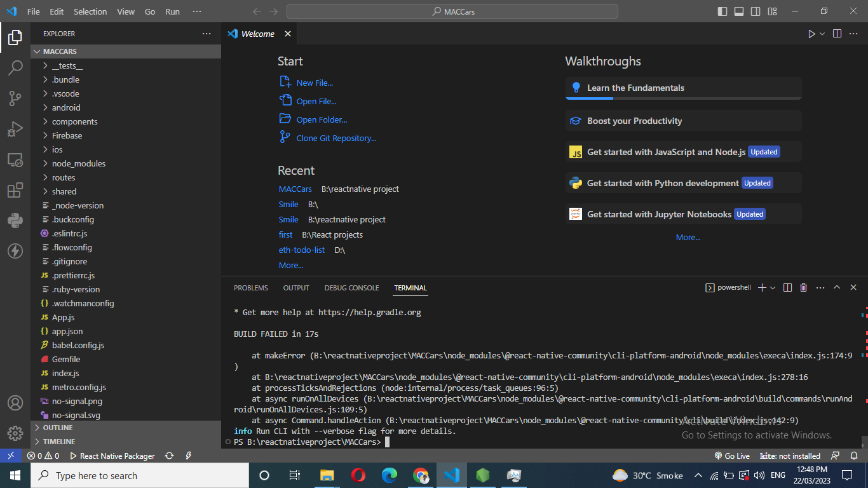Toggle the primary sidebar layout button

(x=722, y=11)
